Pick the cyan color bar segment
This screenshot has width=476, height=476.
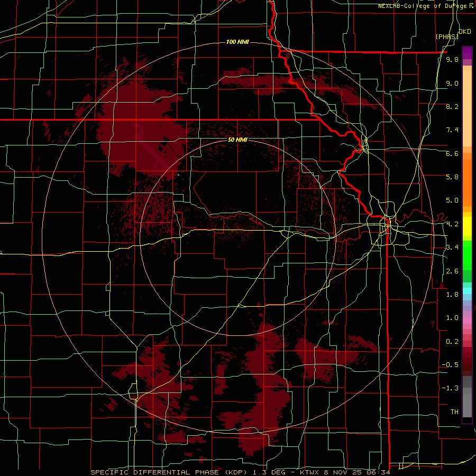point(467,291)
